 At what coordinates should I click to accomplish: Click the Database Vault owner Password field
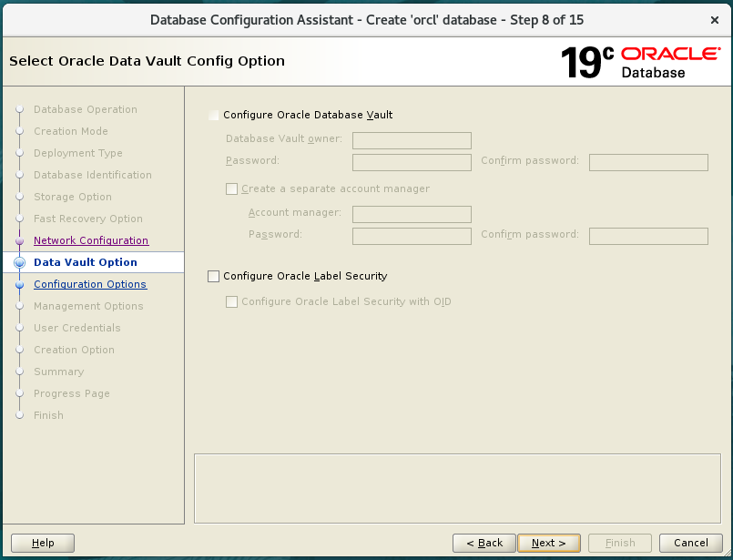tap(412, 162)
